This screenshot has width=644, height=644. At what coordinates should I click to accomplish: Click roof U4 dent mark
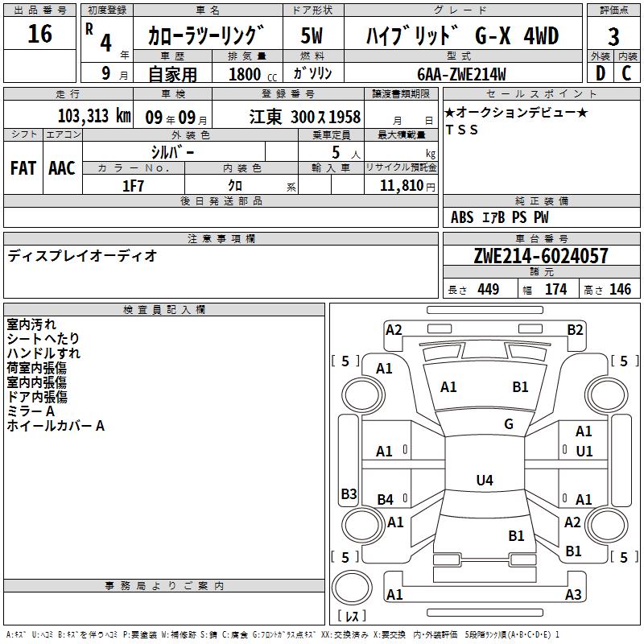pyautogui.click(x=485, y=480)
